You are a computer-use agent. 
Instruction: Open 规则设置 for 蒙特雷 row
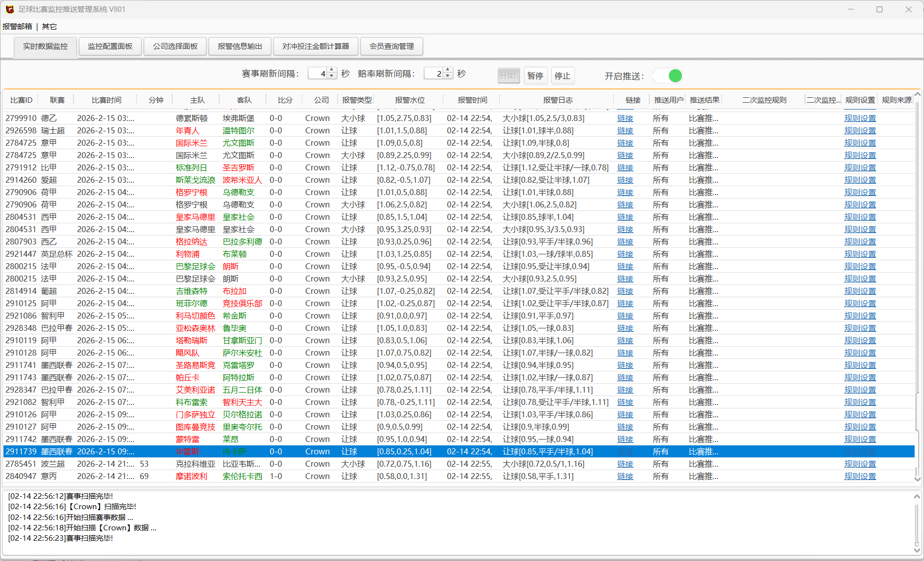click(x=860, y=440)
